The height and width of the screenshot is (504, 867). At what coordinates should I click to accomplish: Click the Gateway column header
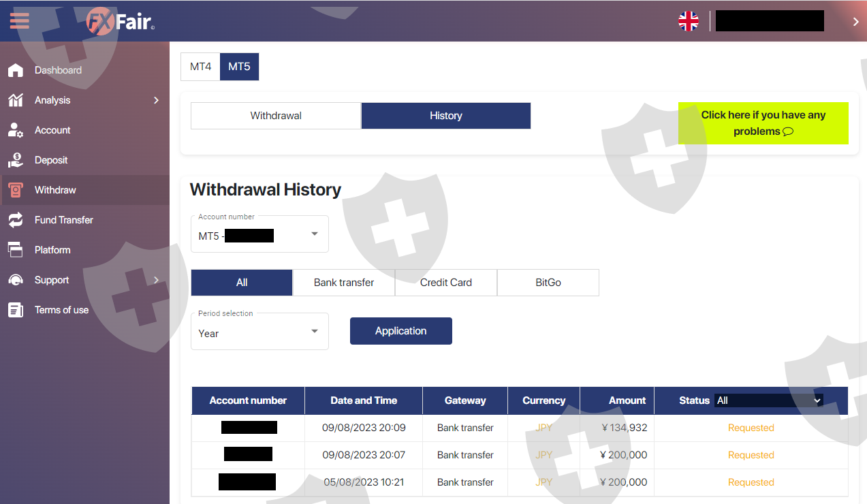(x=465, y=400)
